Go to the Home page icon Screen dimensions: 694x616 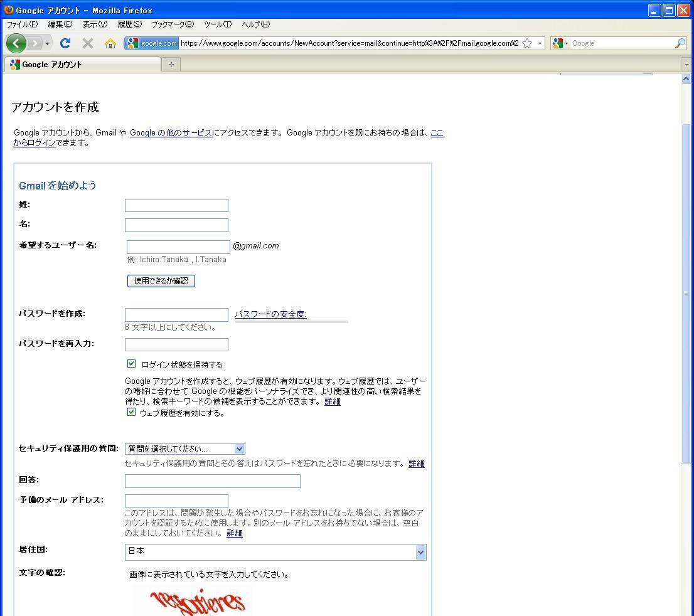[110, 43]
